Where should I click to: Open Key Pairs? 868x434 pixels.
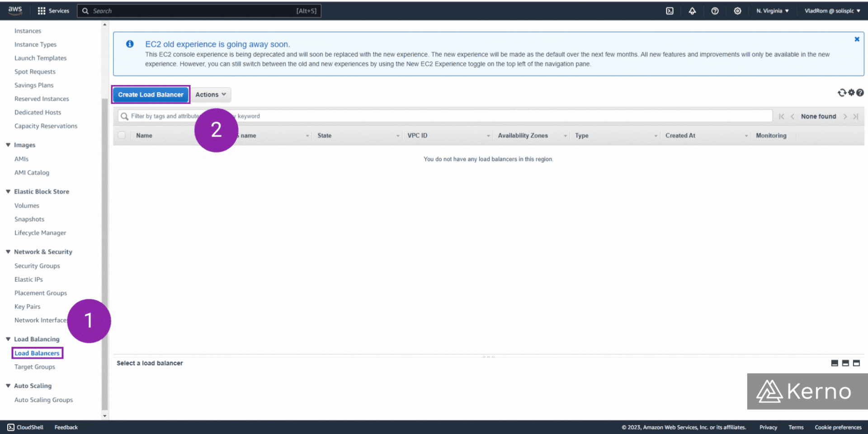[x=27, y=307]
